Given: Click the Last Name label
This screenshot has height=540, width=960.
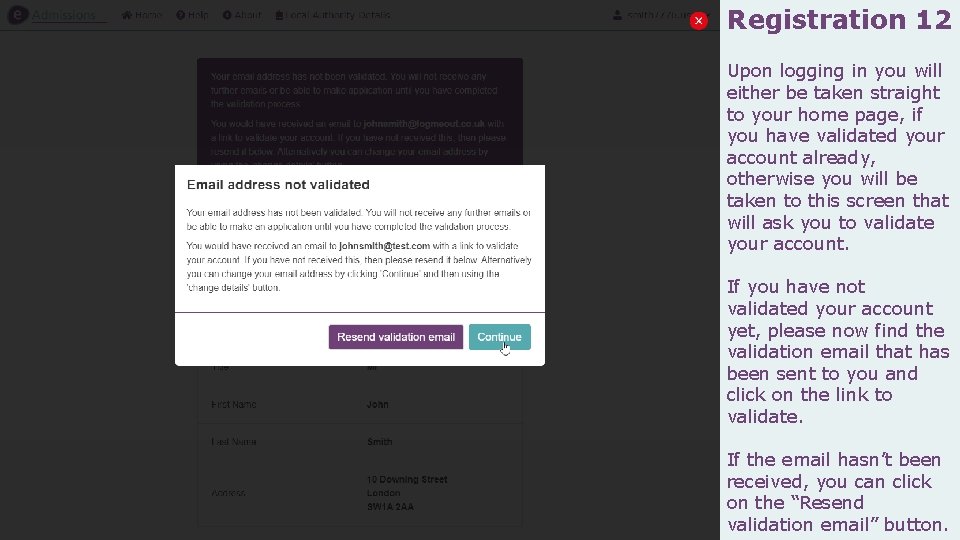Looking at the screenshot, I should point(234,441).
